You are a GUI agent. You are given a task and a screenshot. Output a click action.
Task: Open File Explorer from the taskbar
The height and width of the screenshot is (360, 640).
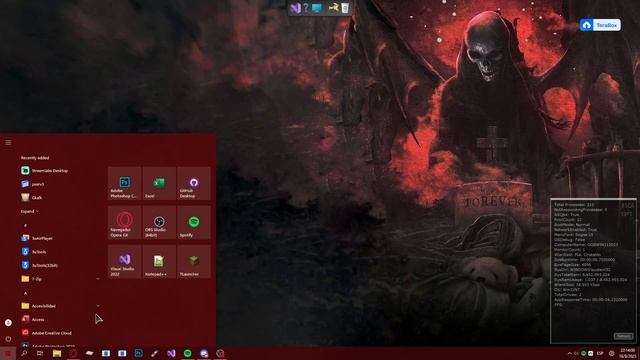point(57,353)
